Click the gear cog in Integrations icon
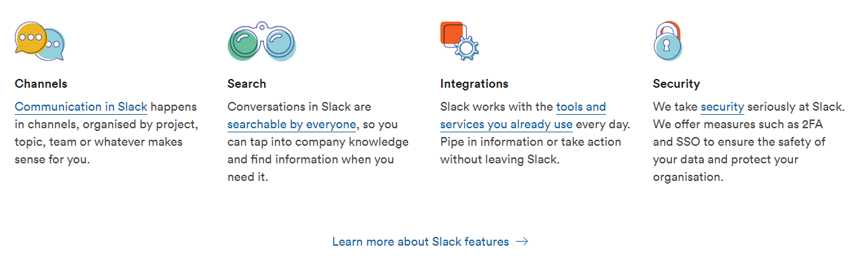The image size is (868, 270). [466, 48]
